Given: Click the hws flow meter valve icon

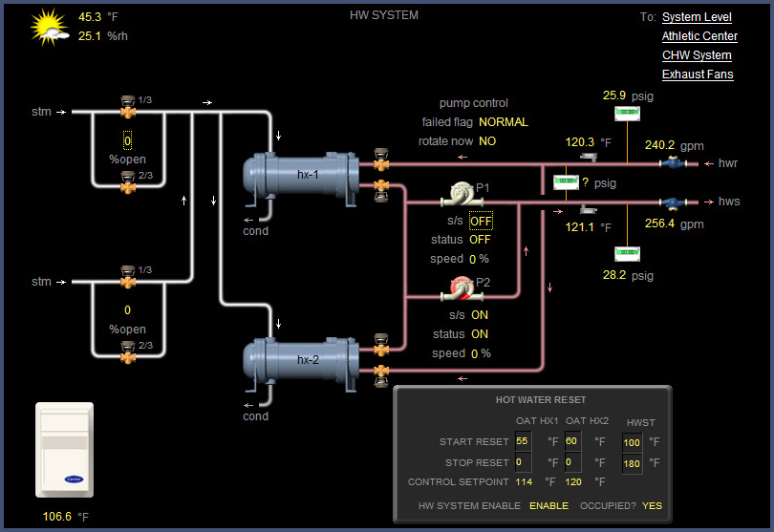Looking at the screenshot, I should 673,202.
